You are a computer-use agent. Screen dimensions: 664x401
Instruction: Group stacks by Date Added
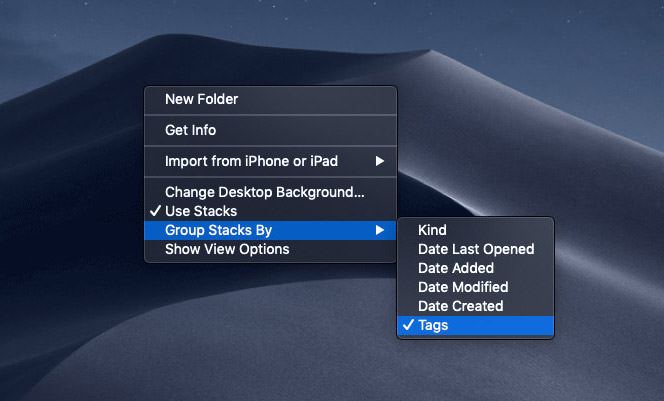coord(475,268)
